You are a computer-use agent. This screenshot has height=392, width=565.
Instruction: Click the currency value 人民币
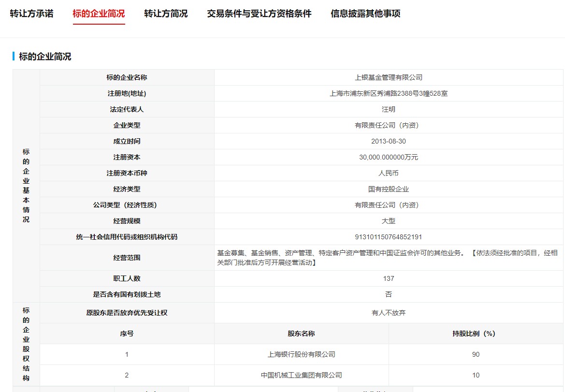[x=389, y=173]
